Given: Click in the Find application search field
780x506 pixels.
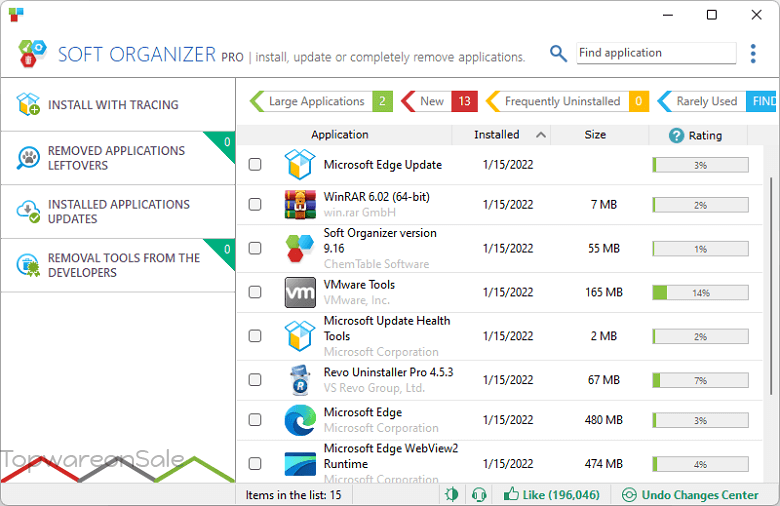Looking at the screenshot, I should coord(656,53).
